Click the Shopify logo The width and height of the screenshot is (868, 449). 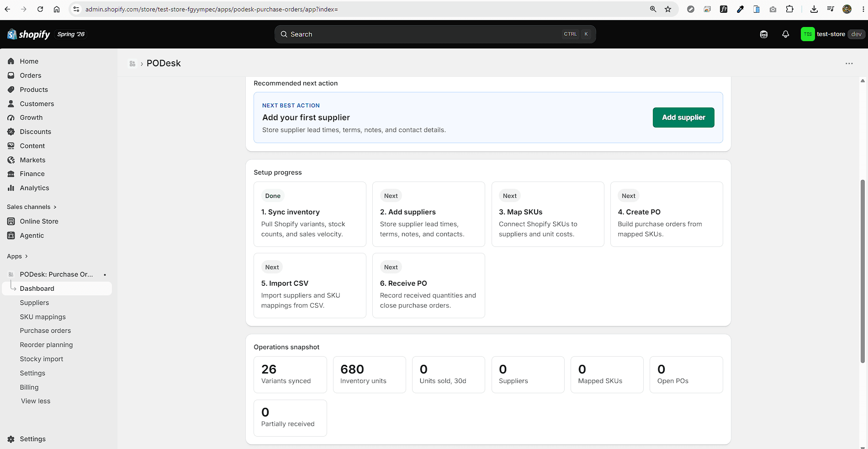28,34
